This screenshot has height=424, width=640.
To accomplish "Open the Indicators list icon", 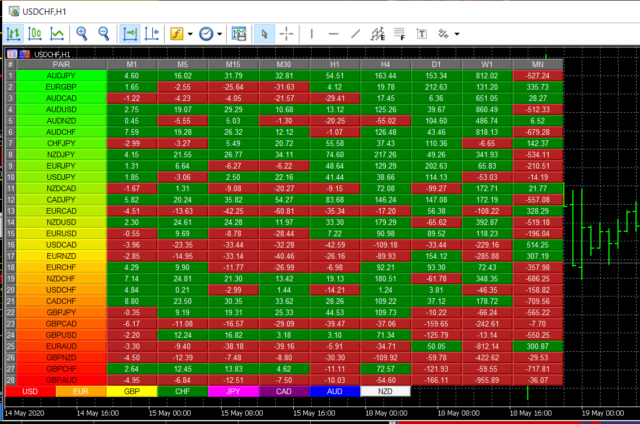I will [x=177, y=34].
